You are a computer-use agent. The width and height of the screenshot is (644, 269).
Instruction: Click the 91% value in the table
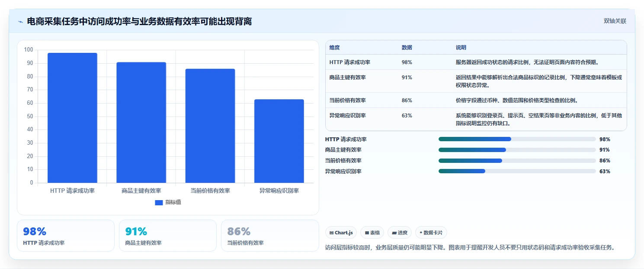407,78
